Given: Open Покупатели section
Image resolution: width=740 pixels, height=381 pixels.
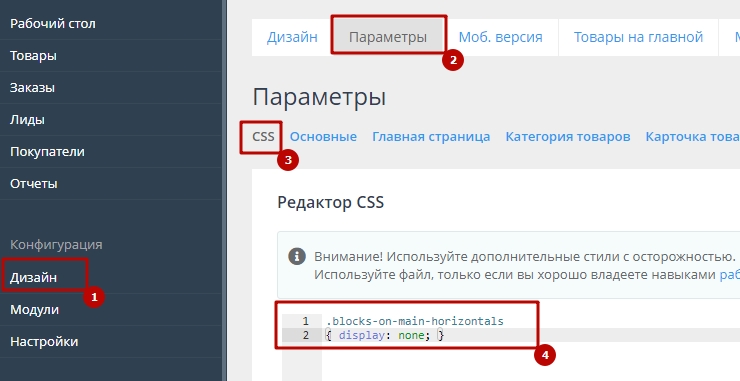Looking at the screenshot, I should [x=47, y=152].
